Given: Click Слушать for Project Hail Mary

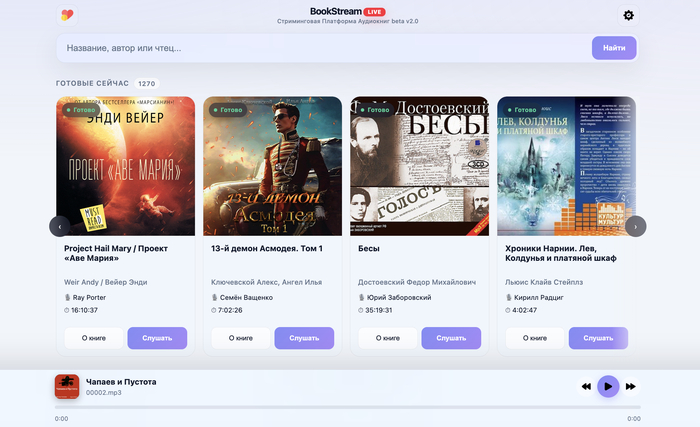Looking at the screenshot, I should 157,338.
